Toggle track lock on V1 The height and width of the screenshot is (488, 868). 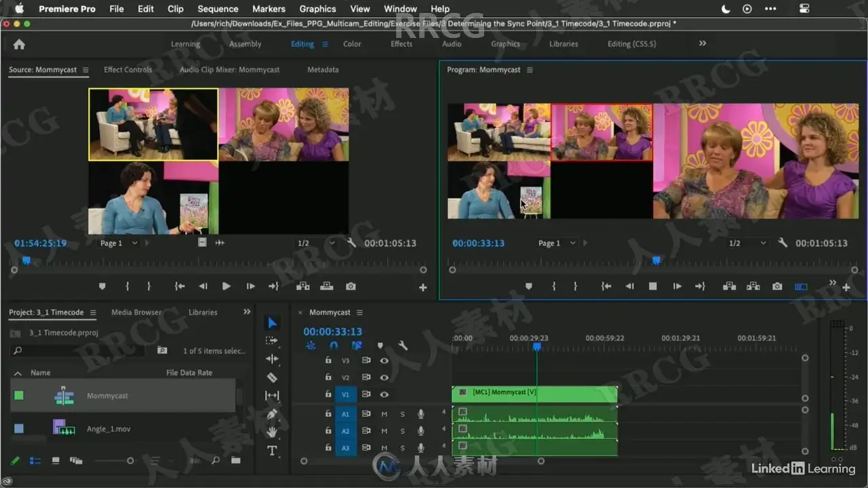(328, 394)
